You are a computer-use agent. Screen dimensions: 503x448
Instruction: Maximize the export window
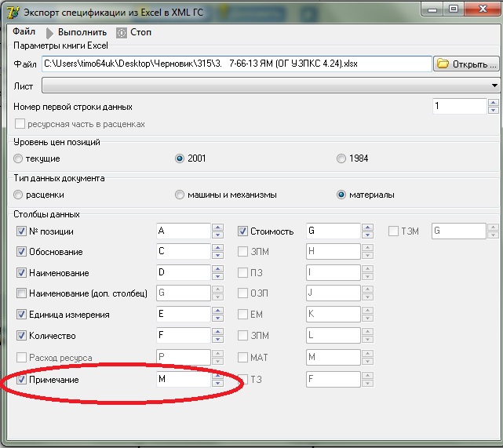click(x=454, y=9)
